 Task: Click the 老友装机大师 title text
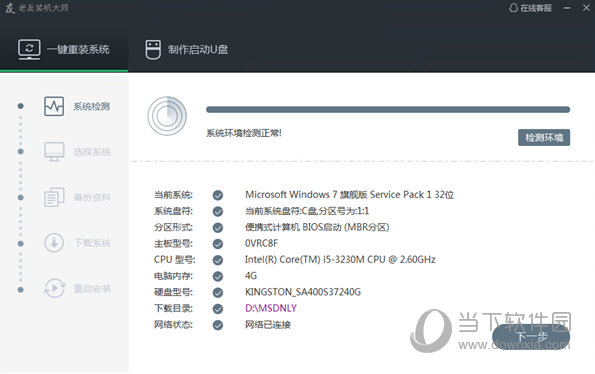tap(43, 8)
